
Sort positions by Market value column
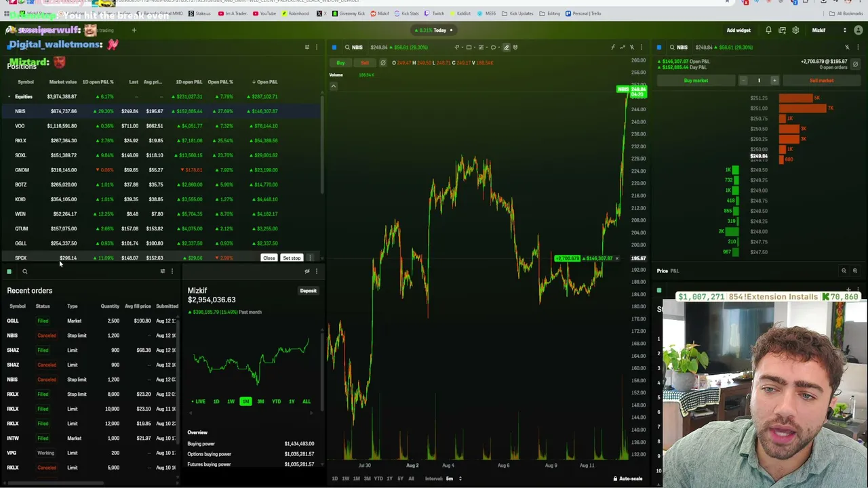pyautogui.click(x=62, y=82)
